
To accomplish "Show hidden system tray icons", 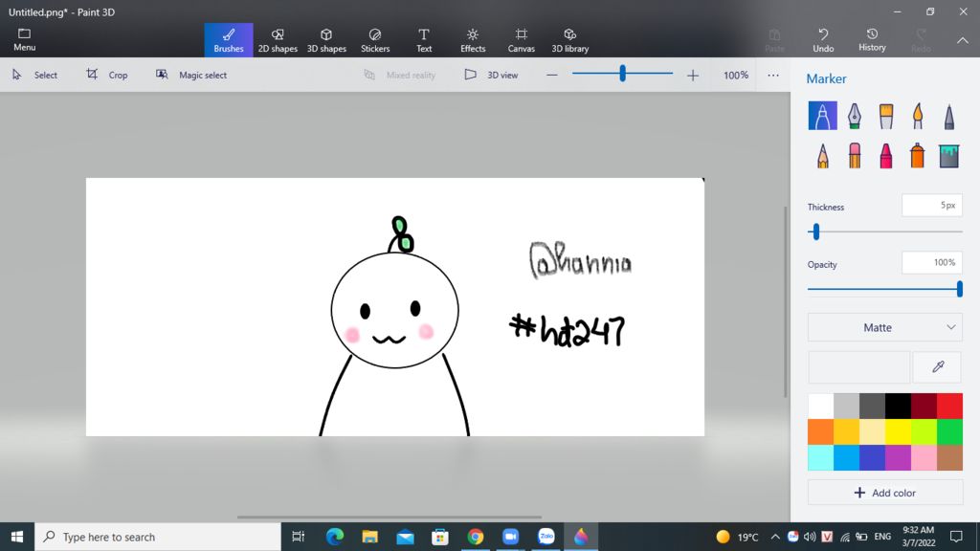I will point(775,537).
